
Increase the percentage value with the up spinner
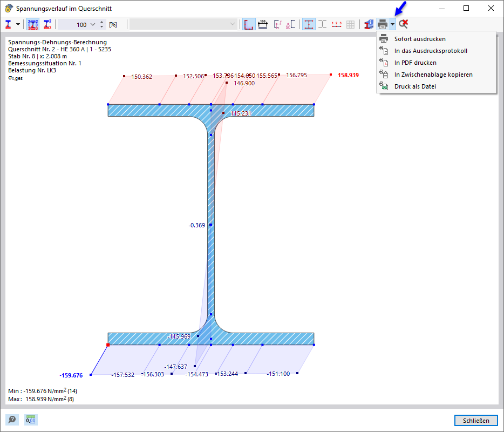click(101, 22)
